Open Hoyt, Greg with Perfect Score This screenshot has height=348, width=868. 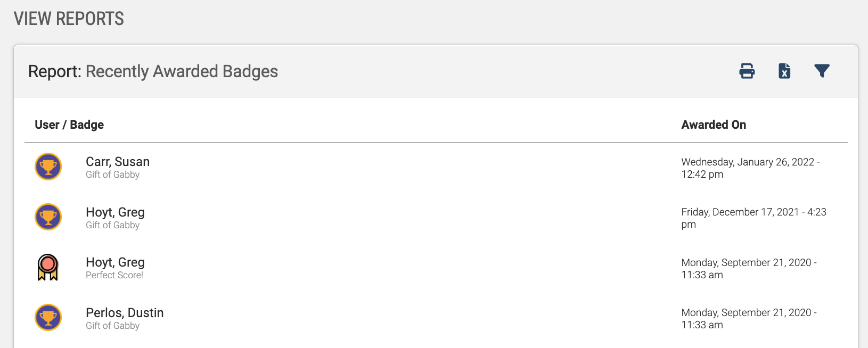pyautogui.click(x=115, y=262)
